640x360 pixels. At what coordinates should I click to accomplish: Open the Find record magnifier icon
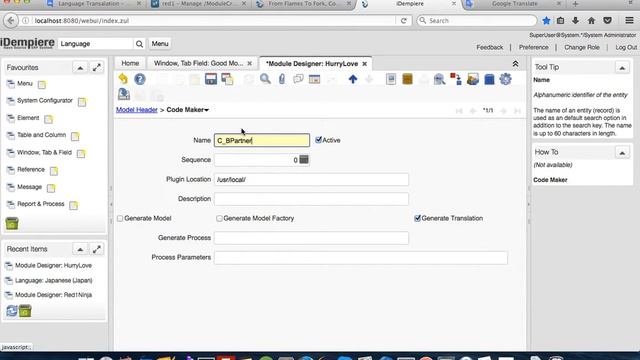click(x=265, y=79)
